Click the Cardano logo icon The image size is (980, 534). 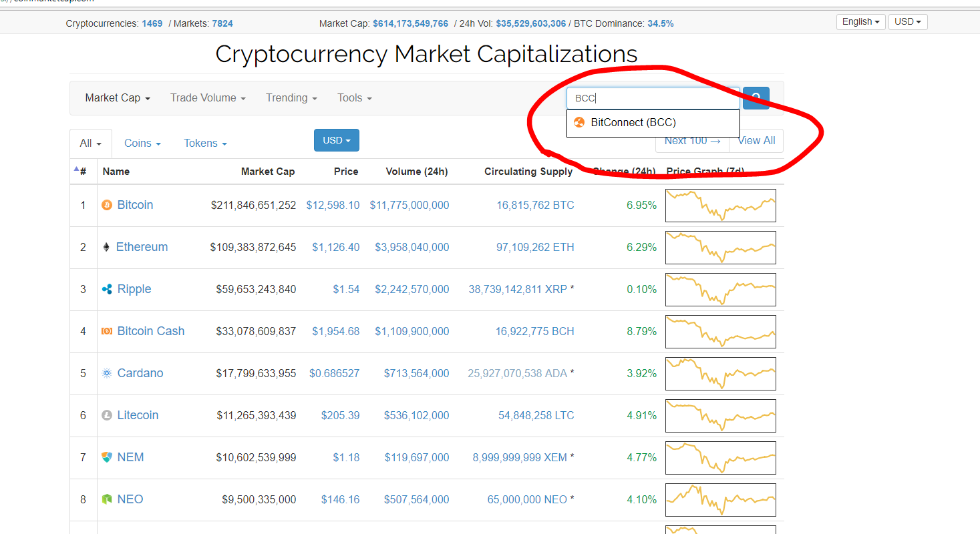click(107, 373)
